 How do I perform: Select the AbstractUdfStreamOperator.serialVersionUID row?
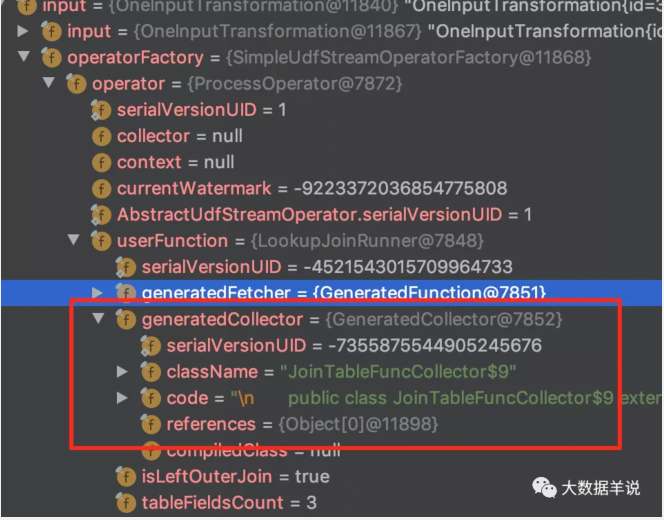pyautogui.click(x=324, y=214)
